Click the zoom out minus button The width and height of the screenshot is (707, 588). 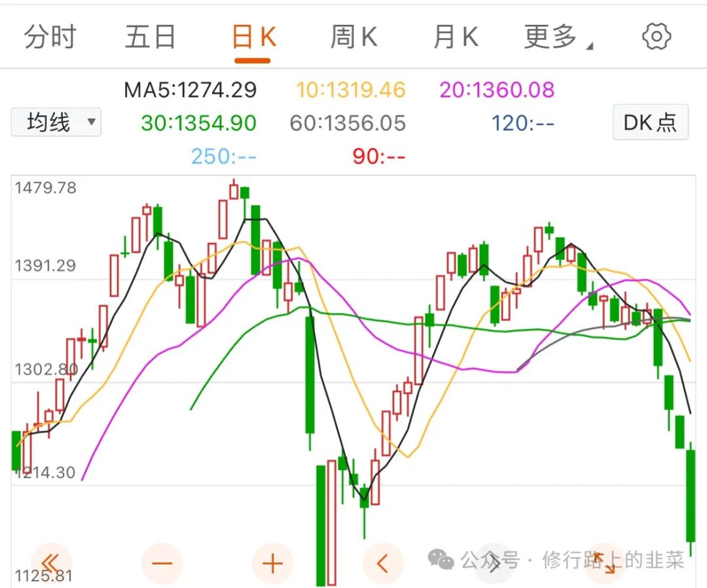pyautogui.click(x=162, y=562)
